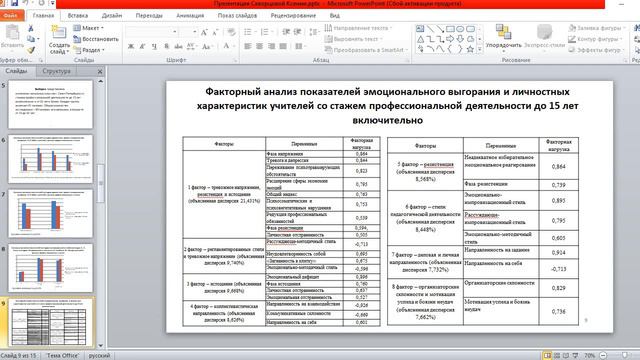Viewport: 640px width, 360px height.
Task: Click Преобразовать в SmartArt
Action: pyautogui.click(x=366, y=50)
